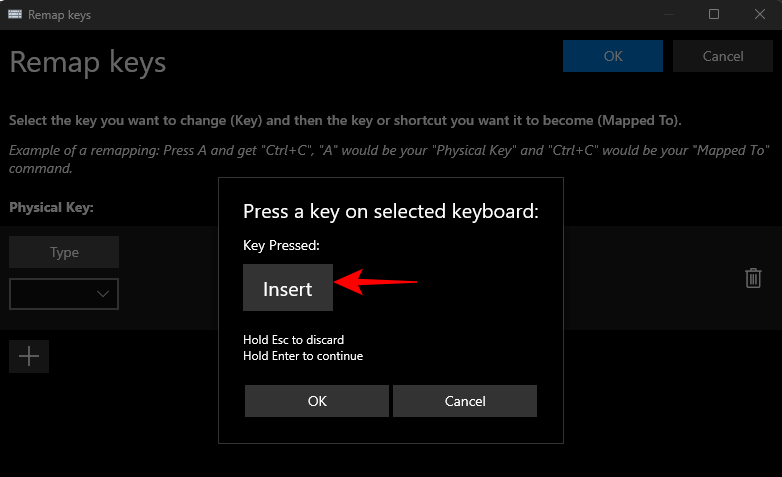Click the 'Physical Key:' column label

coord(51,208)
